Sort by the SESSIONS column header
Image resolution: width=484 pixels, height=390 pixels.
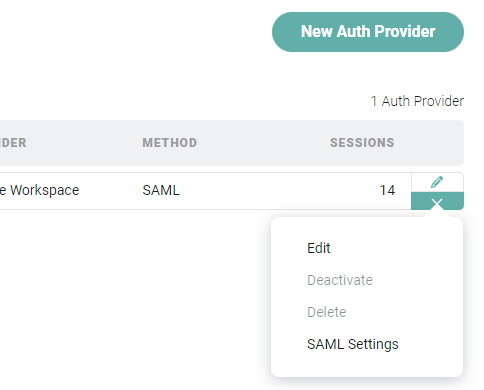[362, 143]
